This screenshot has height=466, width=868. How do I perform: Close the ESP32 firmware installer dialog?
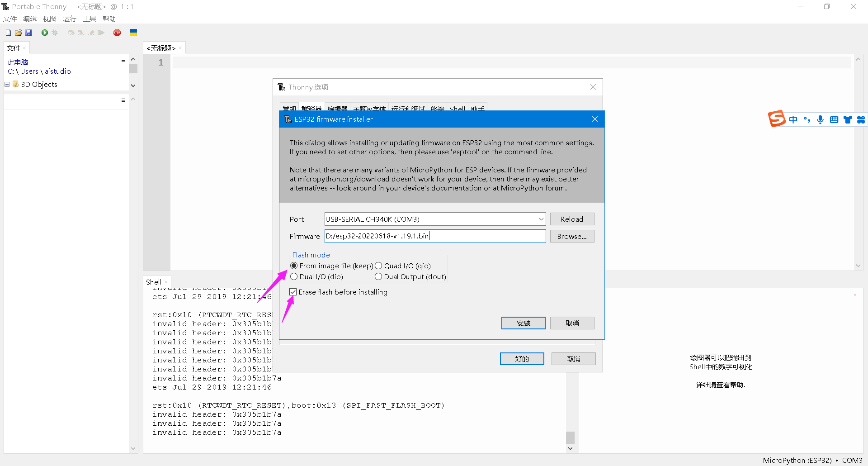click(595, 119)
